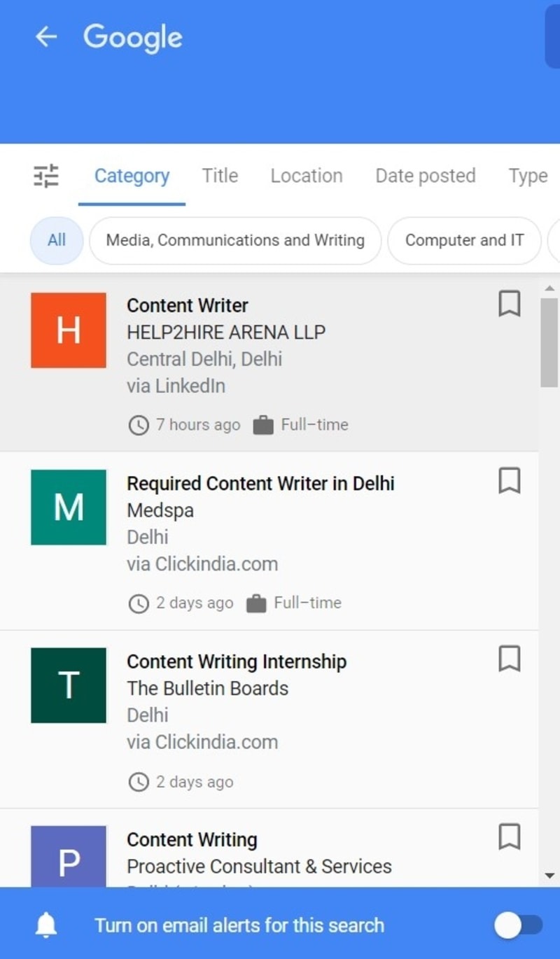Bookmark the Content Writing job at Proactive Consultant
This screenshot has width=560, height=959.
click(x=510, y=838)
